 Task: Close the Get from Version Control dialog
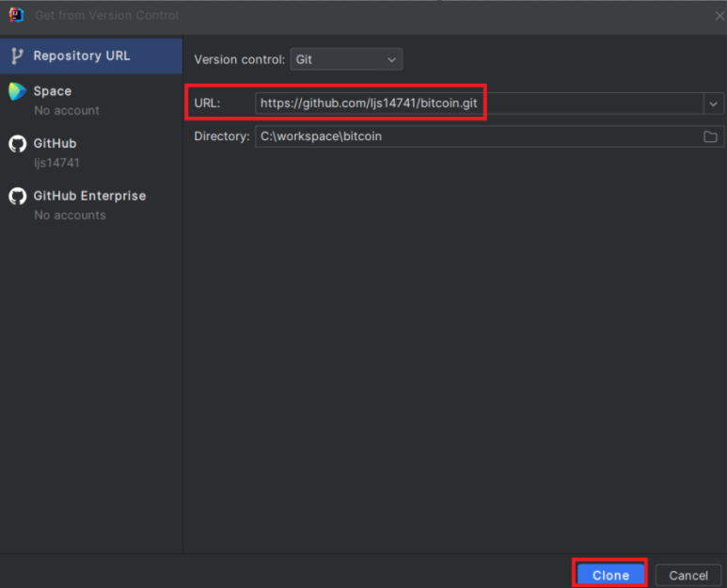point(719,16)
